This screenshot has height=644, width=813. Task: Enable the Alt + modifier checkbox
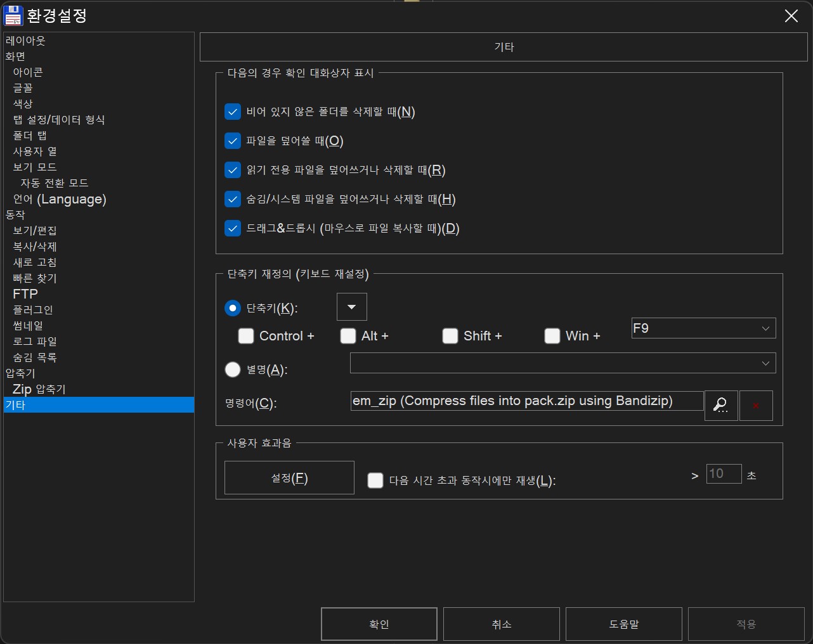click(x=348, y=336)
